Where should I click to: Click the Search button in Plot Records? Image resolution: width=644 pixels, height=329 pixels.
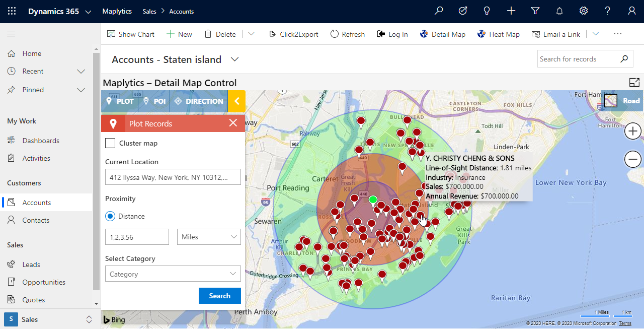point(220,296)
